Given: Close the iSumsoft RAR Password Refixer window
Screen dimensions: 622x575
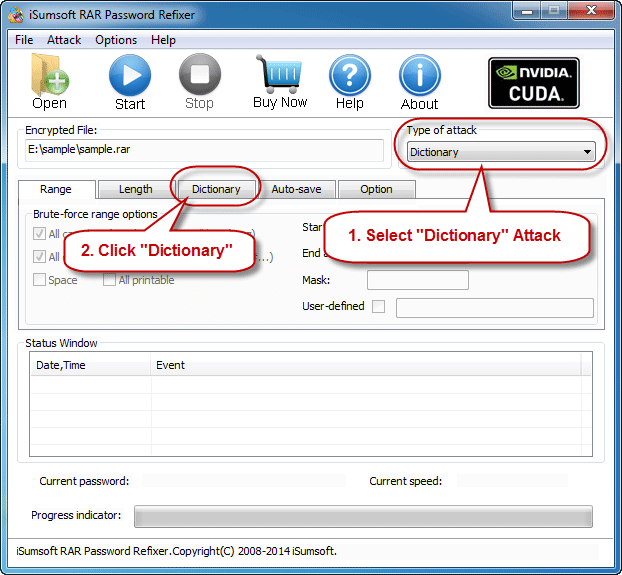Looking at the screenshot, I should 591,11.
